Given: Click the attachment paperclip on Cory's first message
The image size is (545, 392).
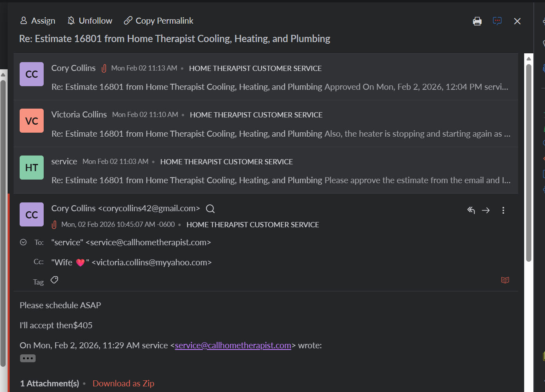Looking at the screenshot, I should click(x=104, y=69).
